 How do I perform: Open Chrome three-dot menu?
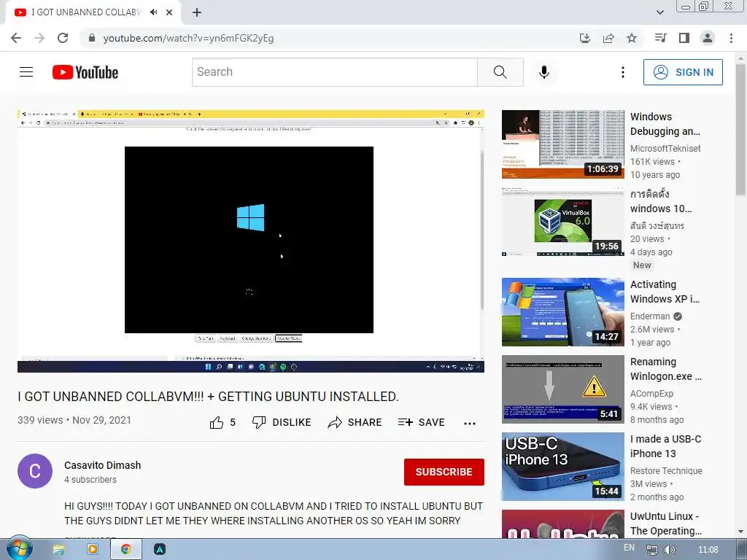click(731, 38)
